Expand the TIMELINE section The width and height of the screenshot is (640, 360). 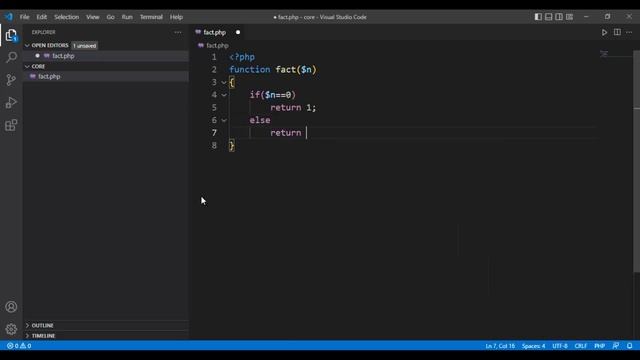27,336
